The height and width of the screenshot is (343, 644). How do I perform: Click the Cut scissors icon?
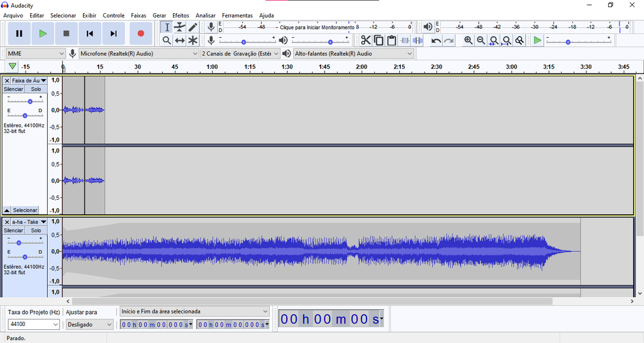point(365,40)
